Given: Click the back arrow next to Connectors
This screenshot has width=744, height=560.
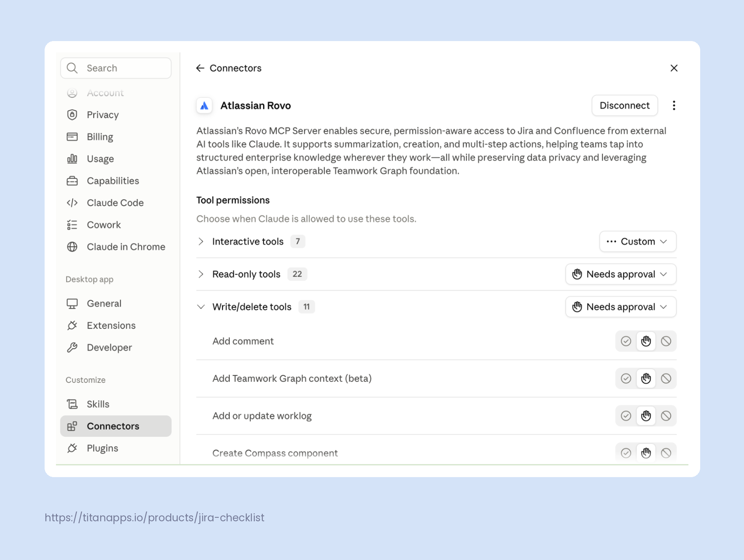Looking at the screenshot, I should [x=200, y=68].
